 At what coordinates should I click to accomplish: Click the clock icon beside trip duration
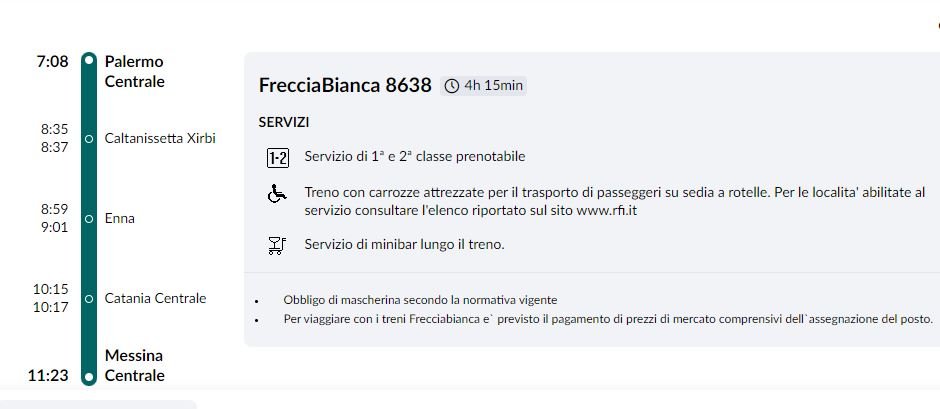[452, 86]
